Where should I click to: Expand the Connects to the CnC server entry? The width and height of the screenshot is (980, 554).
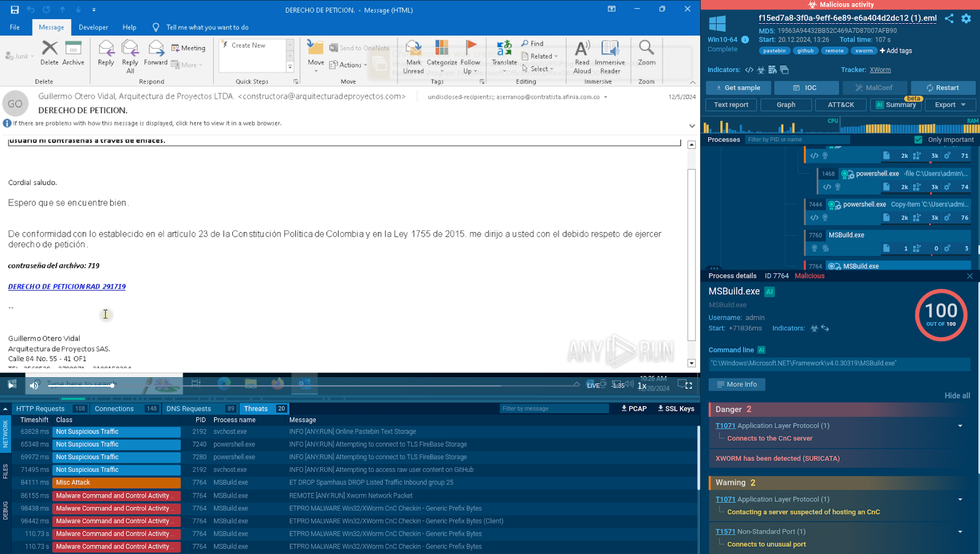pyautogui.click(x=960, y=426)
